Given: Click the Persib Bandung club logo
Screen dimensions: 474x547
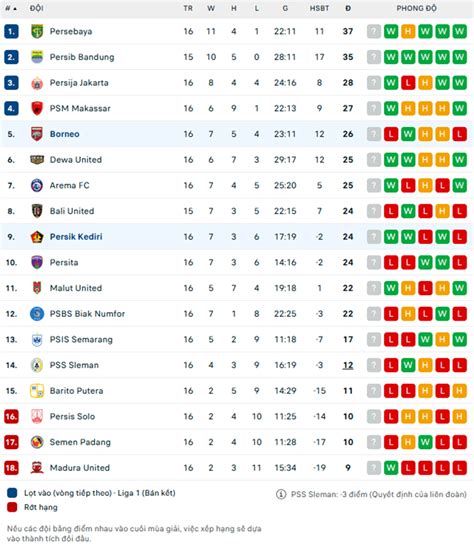Looking at the screenshot, I should pos(37,57).
